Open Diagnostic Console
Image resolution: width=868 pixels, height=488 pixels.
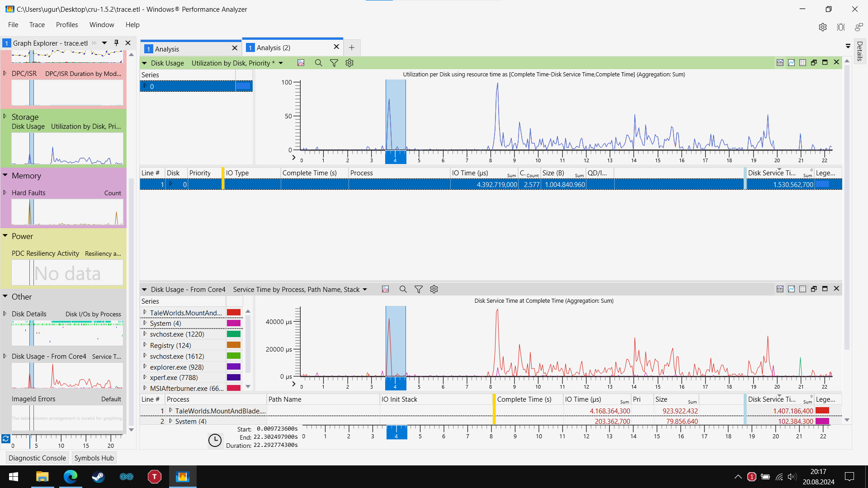(37, 458)
